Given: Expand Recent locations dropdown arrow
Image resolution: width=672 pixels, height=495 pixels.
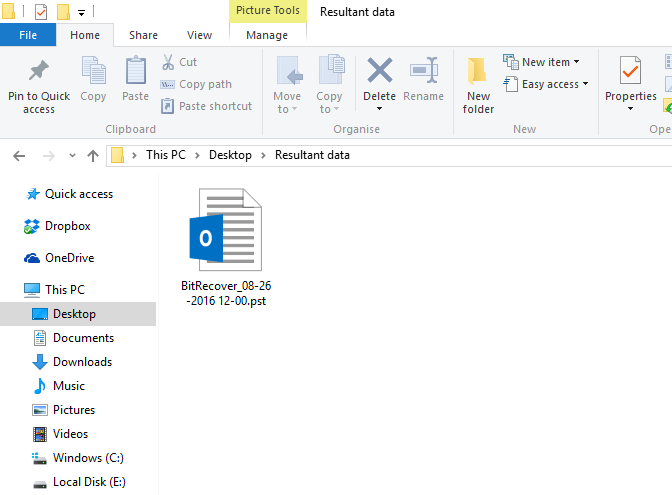Looking at the screenshot, I should click(x=72, y=155).
